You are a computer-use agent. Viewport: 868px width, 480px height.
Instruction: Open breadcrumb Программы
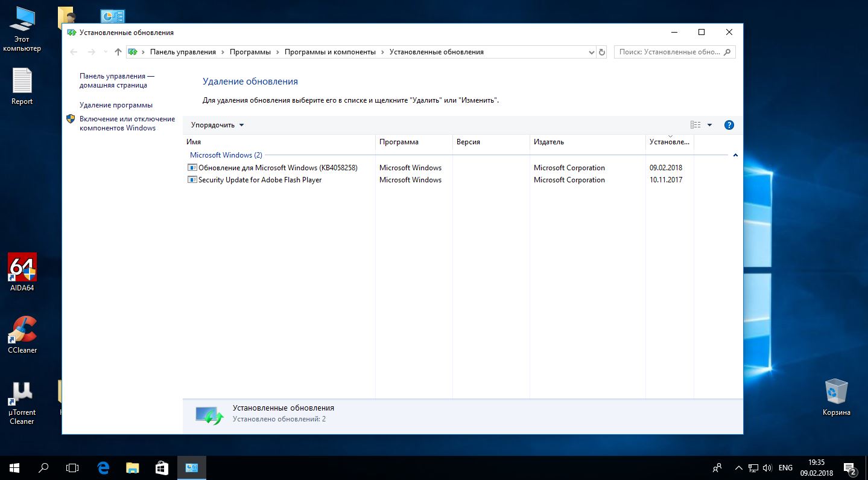pyautogui.click(x=250, y=52)
